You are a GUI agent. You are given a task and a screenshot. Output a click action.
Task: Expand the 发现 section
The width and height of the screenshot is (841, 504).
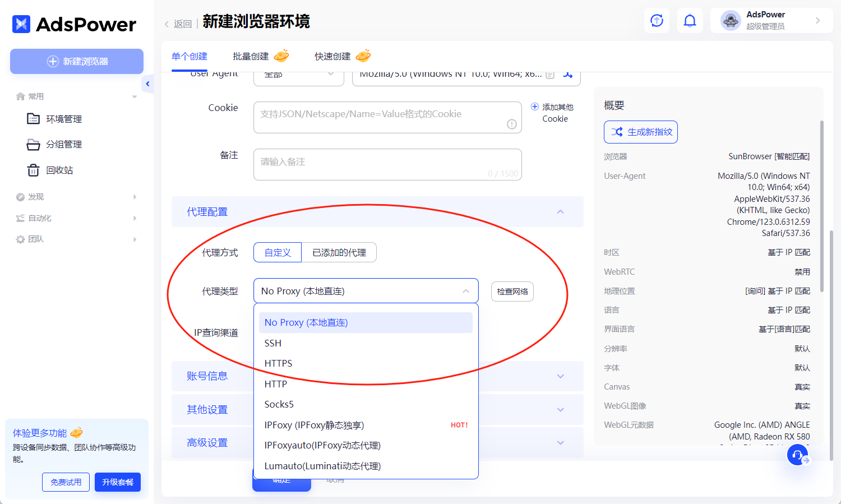tap(135, 197)
